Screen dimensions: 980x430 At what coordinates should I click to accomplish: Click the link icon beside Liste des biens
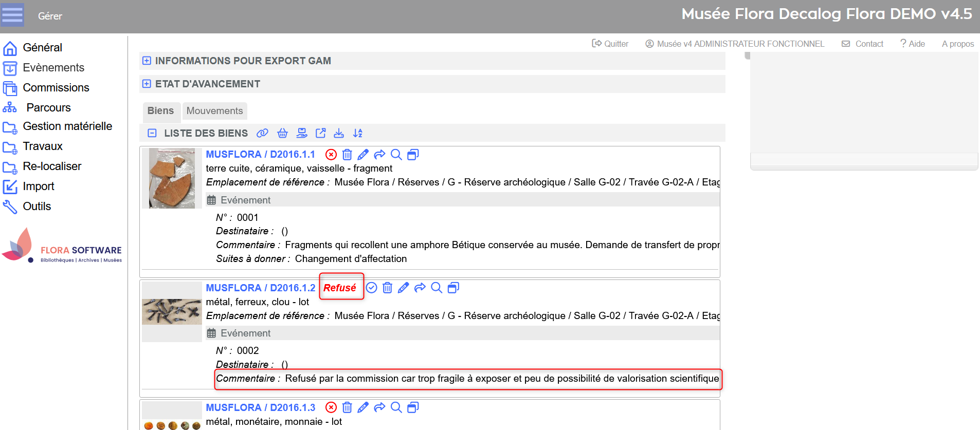click(x=262, y=134)
